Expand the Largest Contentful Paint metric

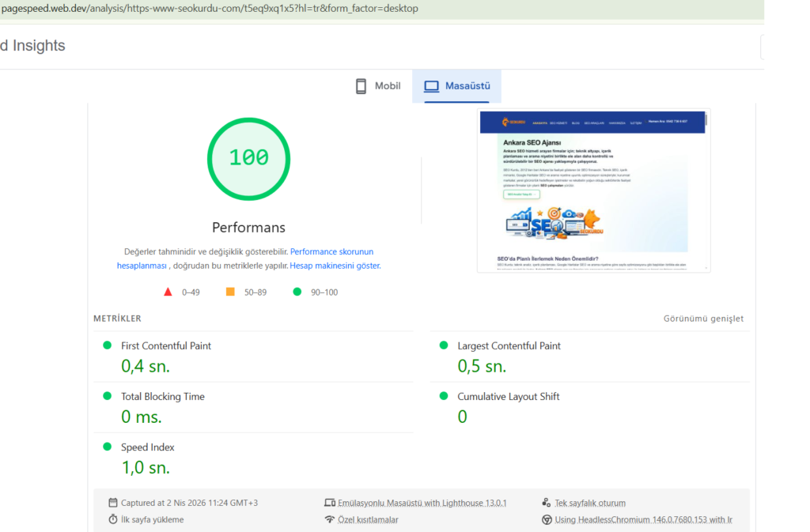click(589, 356)
